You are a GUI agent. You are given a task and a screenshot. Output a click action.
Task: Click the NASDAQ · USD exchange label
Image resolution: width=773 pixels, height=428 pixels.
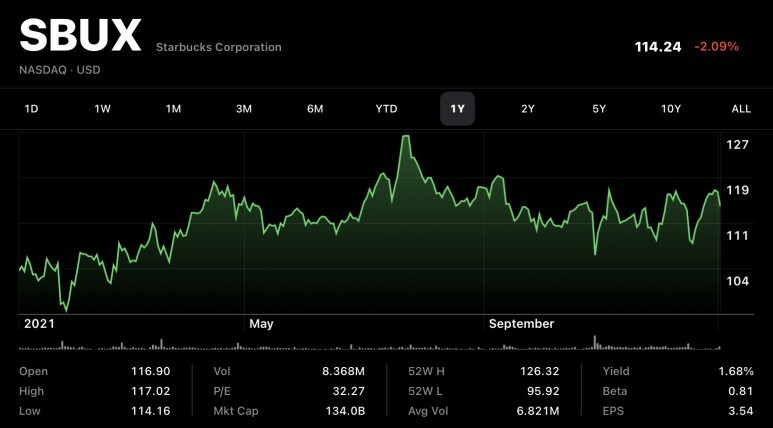click(60, 70)
